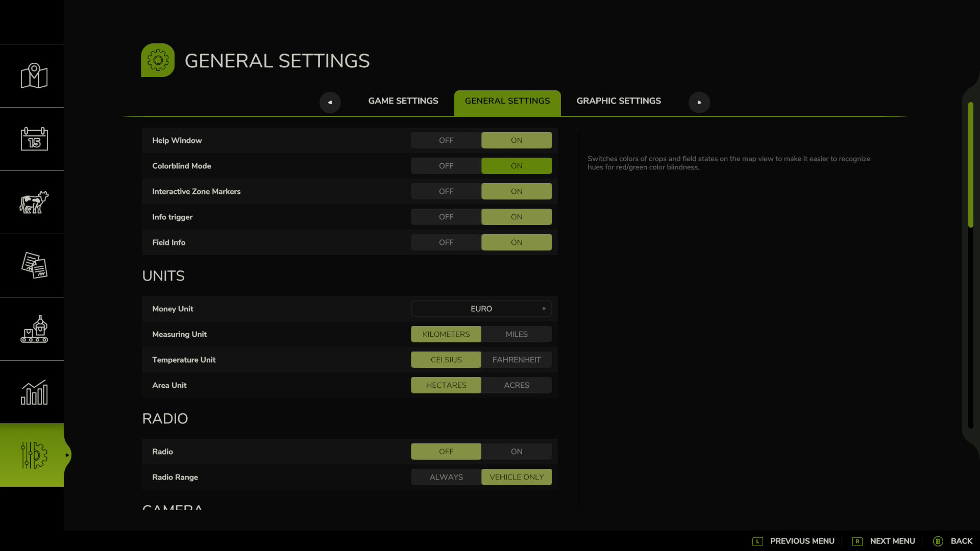Open the calendar sidebar icon
The height and width of the screenshot is (551, 980).
[x=34, y=139]
